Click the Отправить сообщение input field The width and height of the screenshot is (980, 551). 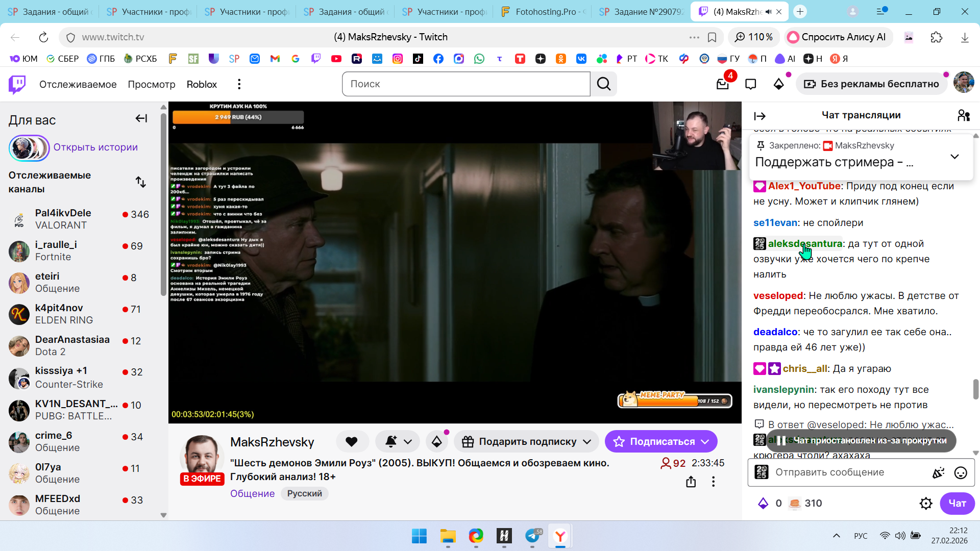(847, 472)
